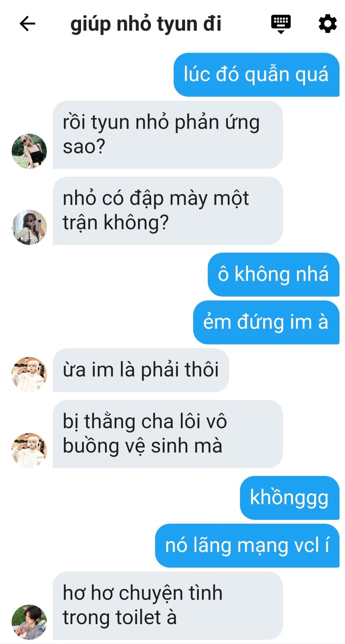Select the 'ô không nhá' message bubble
Screen dimensions: 345x644
point(274,274)
